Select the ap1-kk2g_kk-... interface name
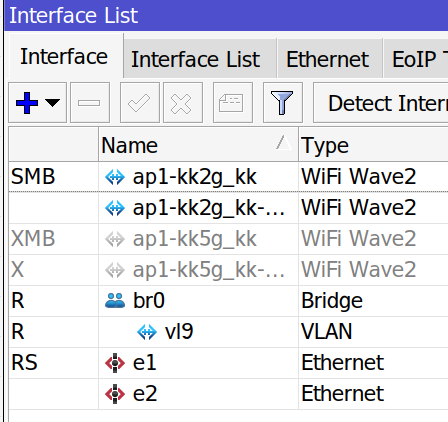The image size is (448, 422). tap(209, 208)
